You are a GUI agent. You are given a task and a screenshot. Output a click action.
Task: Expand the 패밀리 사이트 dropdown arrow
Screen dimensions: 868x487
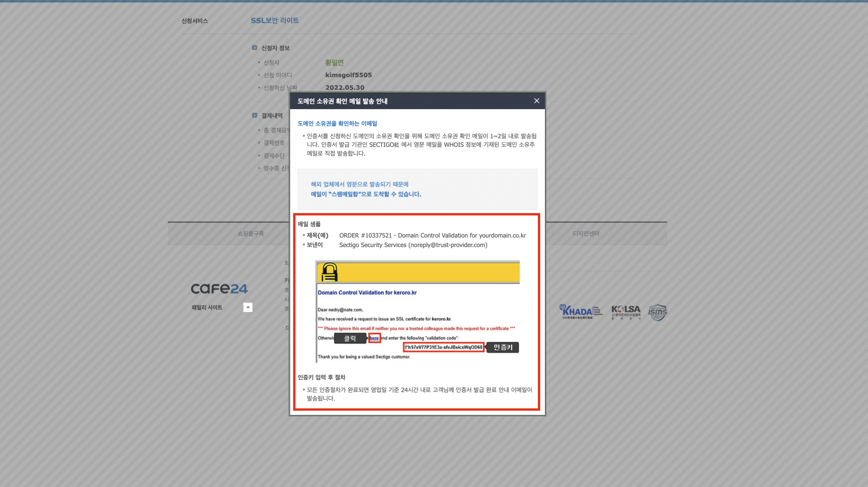point(248,307)
